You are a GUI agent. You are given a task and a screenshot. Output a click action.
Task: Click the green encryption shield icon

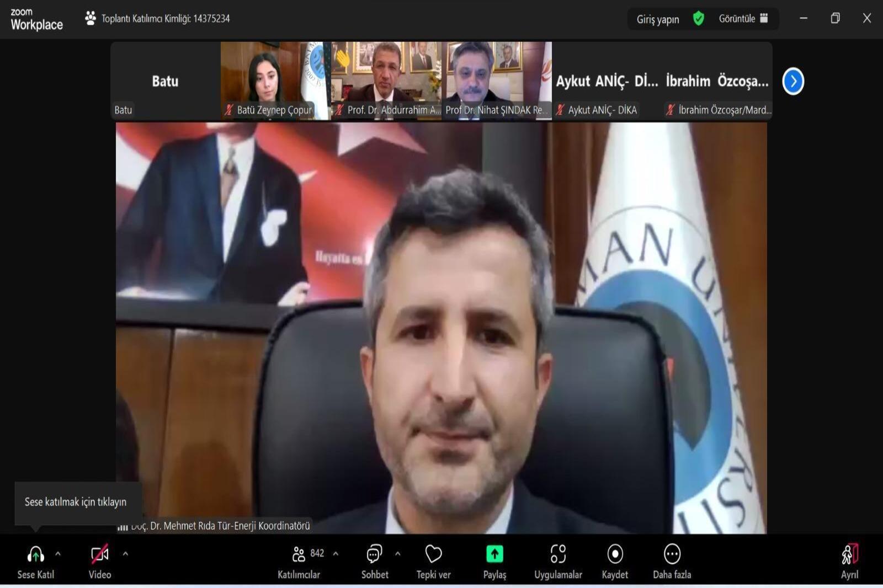[x=699, y=19]
